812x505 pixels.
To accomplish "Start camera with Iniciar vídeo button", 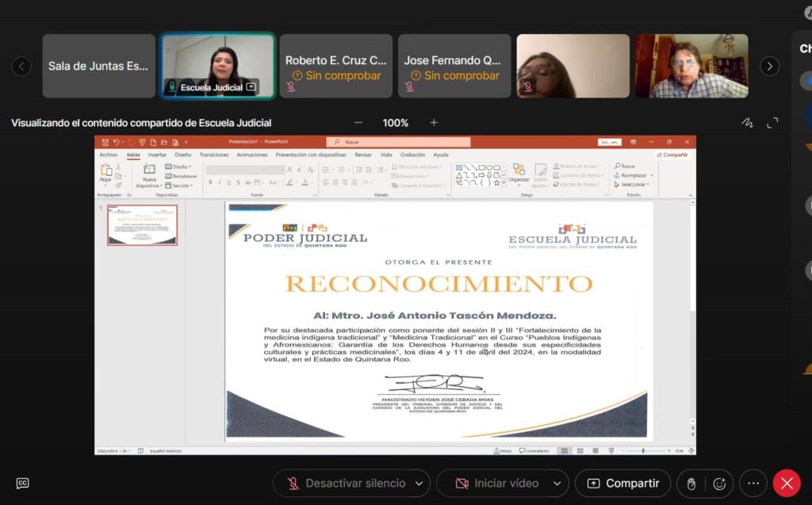I will click(496, 484).
